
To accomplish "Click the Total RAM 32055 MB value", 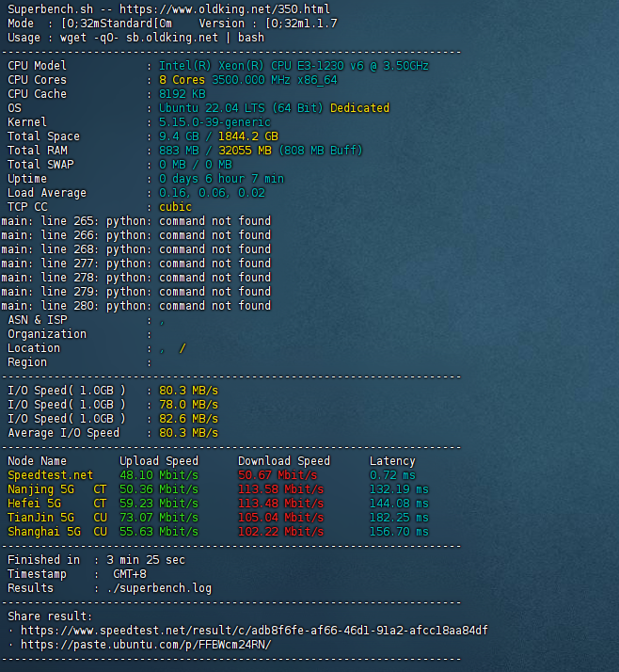I will point(245,151).
